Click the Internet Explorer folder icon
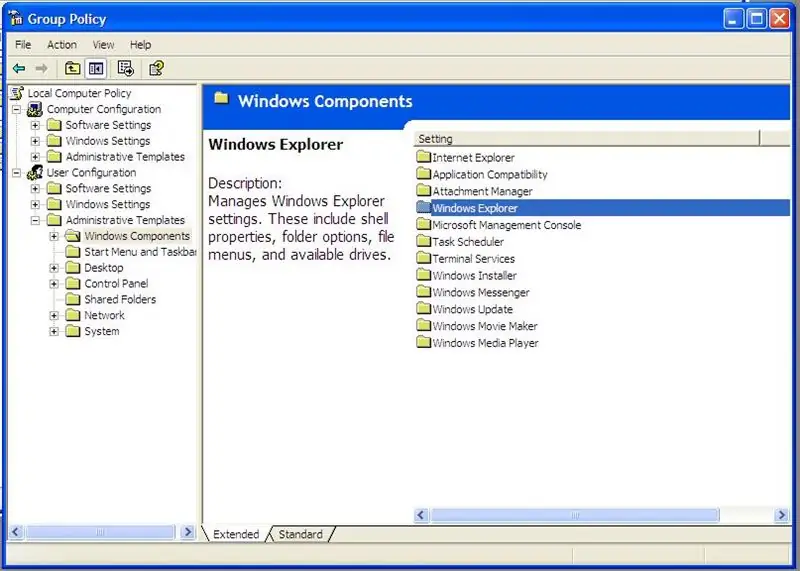 point(423,157)
